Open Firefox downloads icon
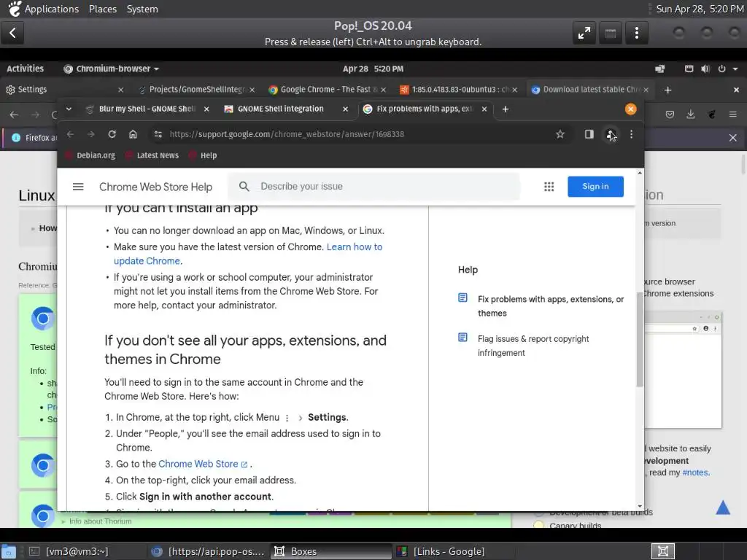This screenshot has height=560, width=747. 690,114
